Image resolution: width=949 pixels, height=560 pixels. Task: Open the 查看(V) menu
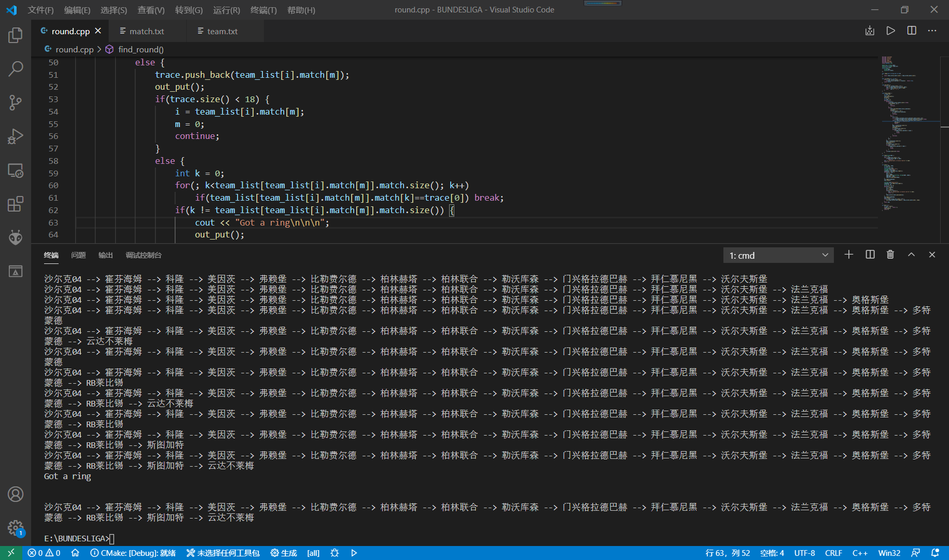(x=151, y=10)
